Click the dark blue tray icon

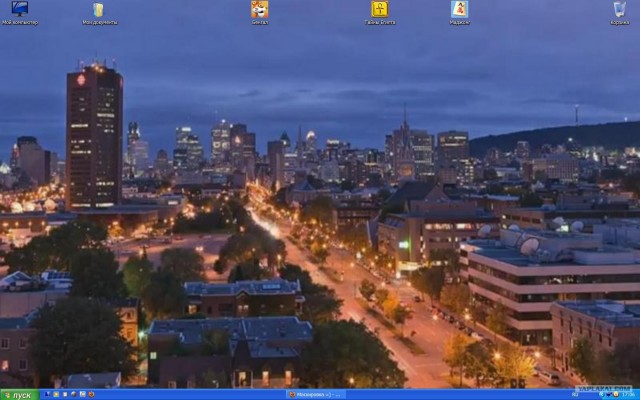(609, 394)
